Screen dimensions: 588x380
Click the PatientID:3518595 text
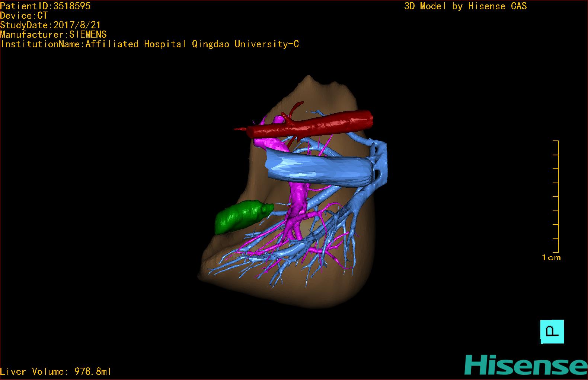(45, 6)
